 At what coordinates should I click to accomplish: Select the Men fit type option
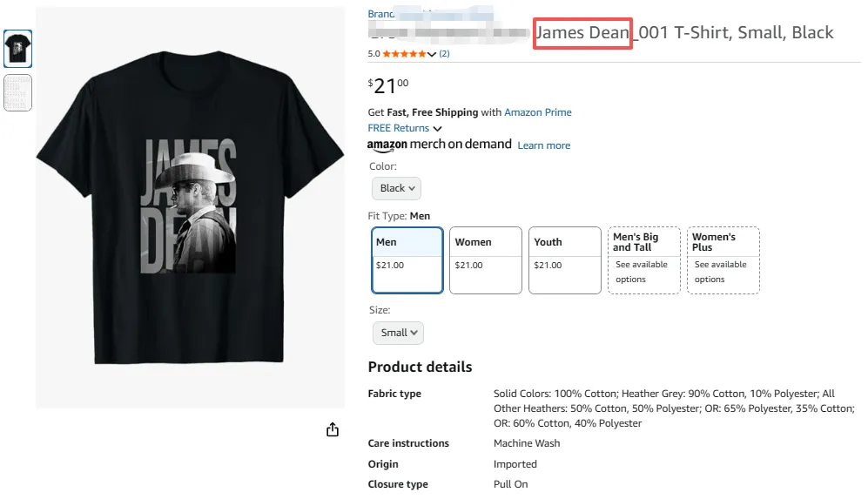click(x=407, y=260)
